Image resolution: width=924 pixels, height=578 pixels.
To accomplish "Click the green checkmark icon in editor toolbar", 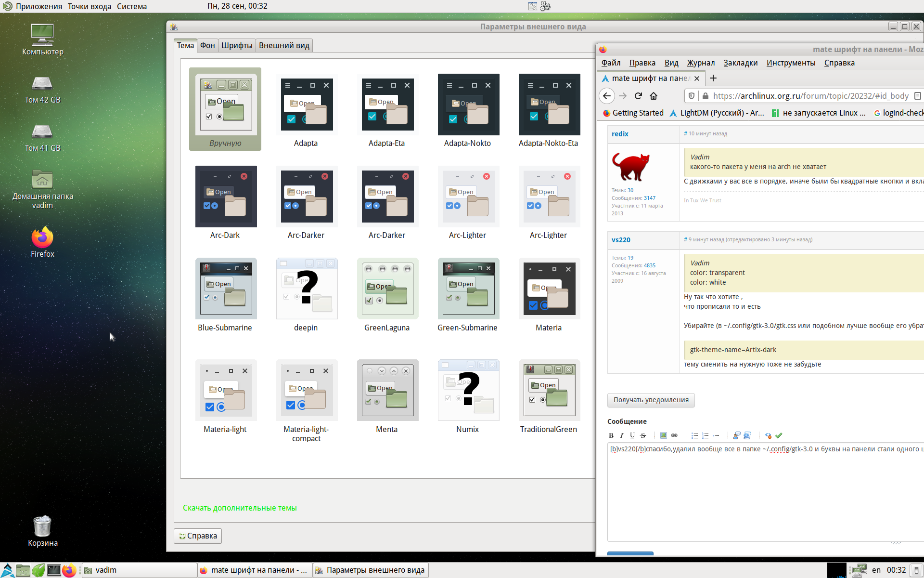I will (x=779, y=435).
